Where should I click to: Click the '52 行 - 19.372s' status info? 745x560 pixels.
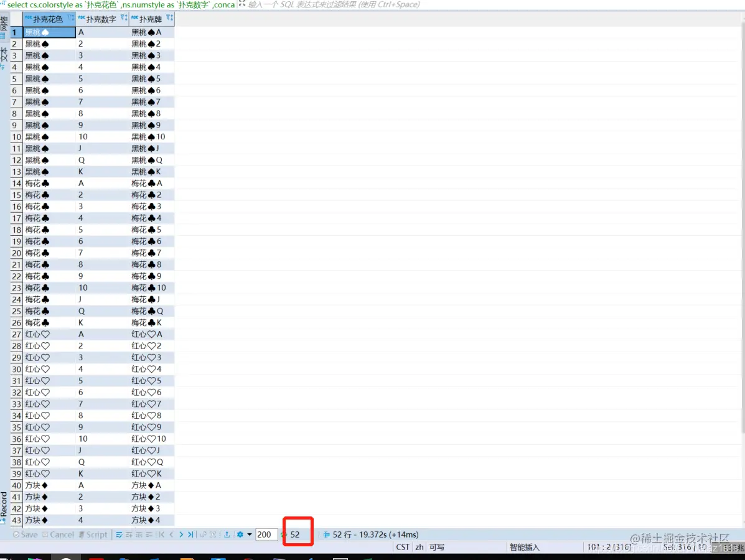click(375, 534)
